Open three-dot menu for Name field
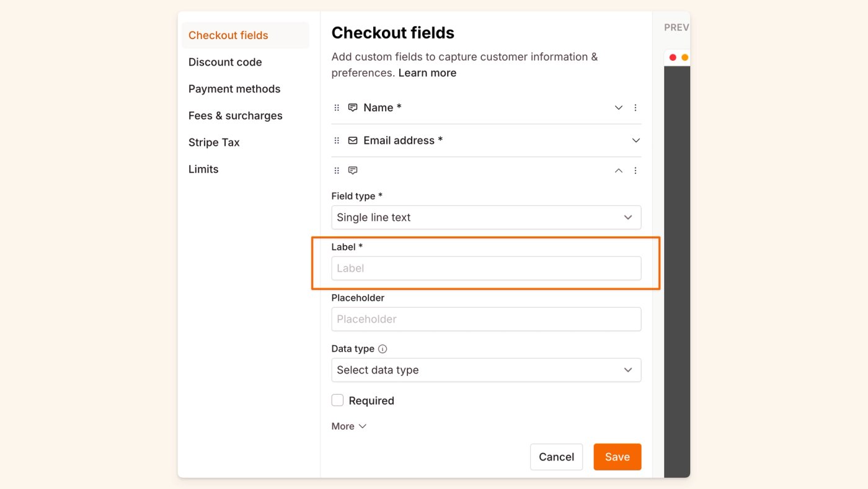The width and height of the screenshot is (868, 489). click(x=635, y=108)
